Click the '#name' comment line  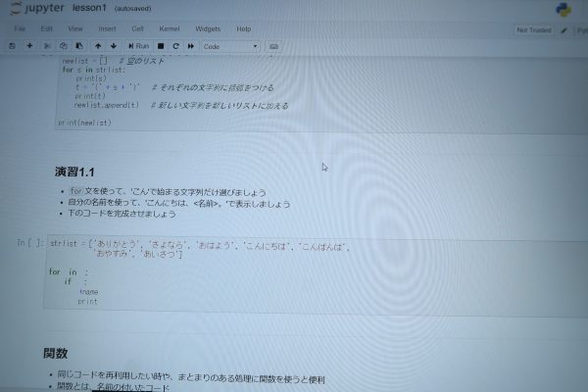pyautogui.click(x=88, y=291)
